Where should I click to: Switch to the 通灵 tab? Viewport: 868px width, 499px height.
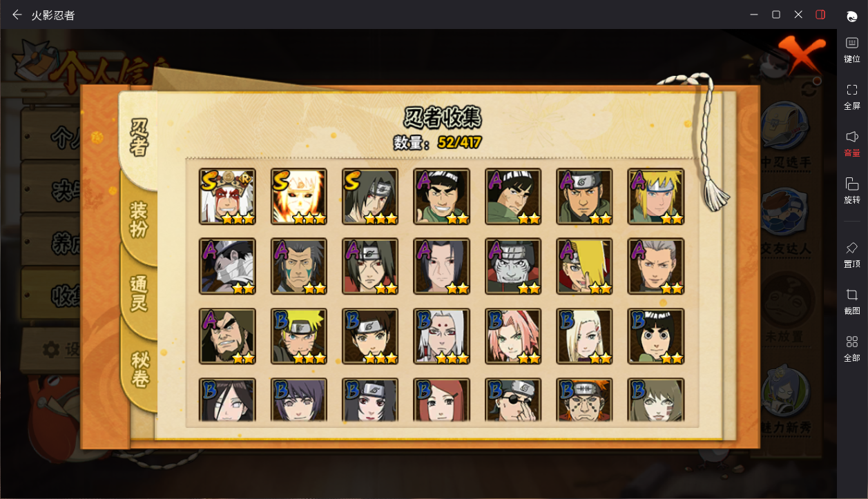(139, 293)
